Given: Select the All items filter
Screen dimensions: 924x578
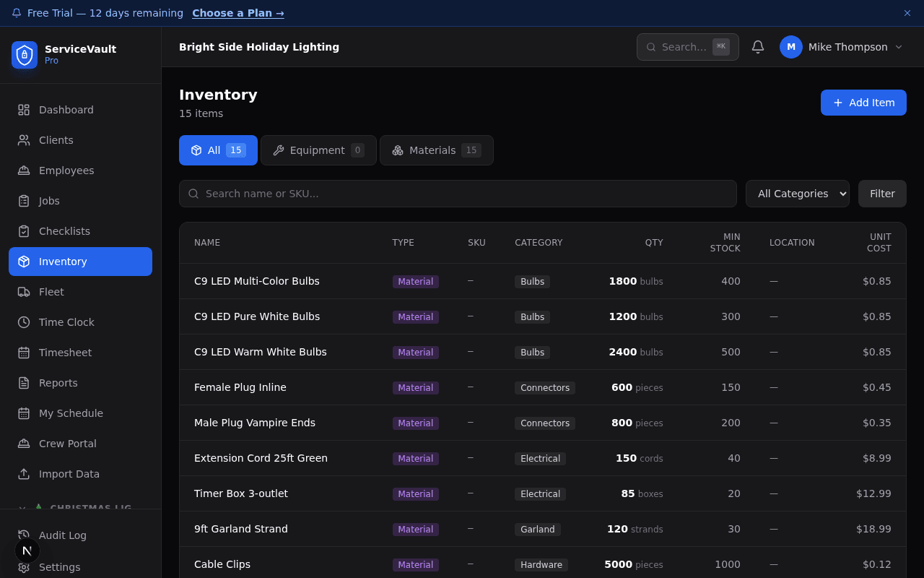Looking at the screenshot, I should (218, 150).
